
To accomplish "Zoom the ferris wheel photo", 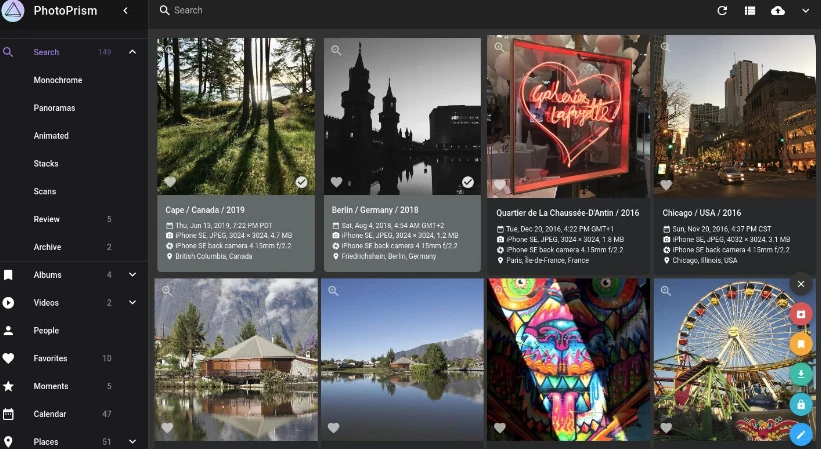I will [665, 290].
